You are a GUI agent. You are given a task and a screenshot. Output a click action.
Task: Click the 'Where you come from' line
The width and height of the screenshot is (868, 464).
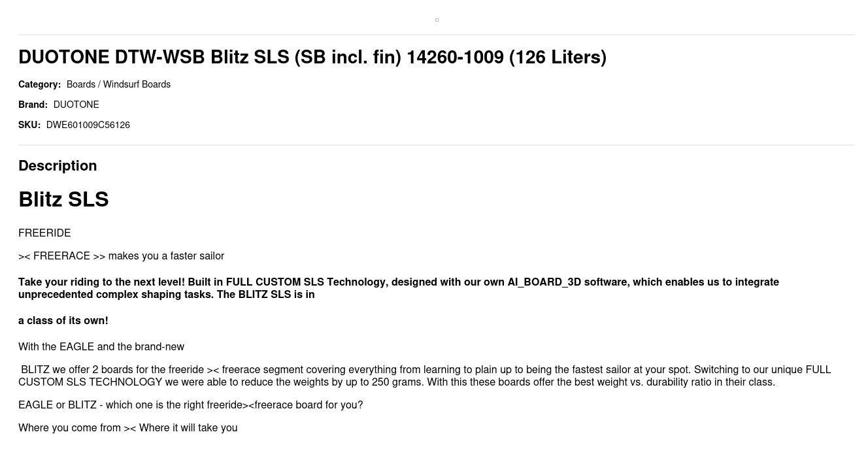[127, 428]
